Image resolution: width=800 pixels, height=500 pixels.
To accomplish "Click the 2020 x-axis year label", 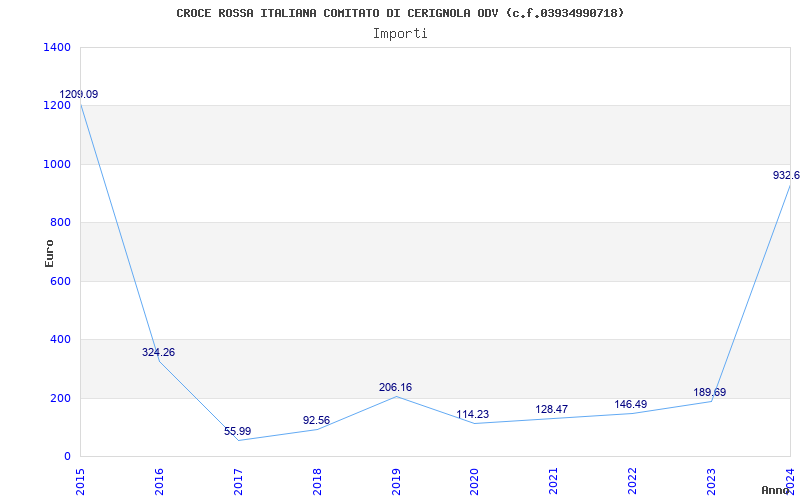I will point(474,481).
